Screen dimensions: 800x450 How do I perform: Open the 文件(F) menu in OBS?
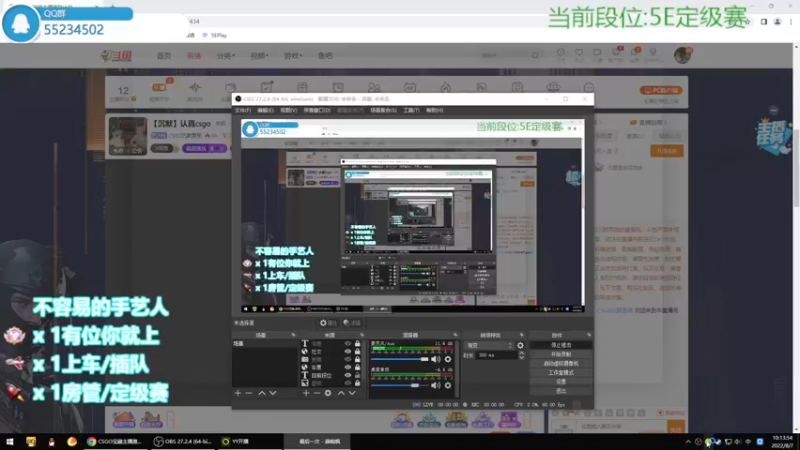(243, 110)
